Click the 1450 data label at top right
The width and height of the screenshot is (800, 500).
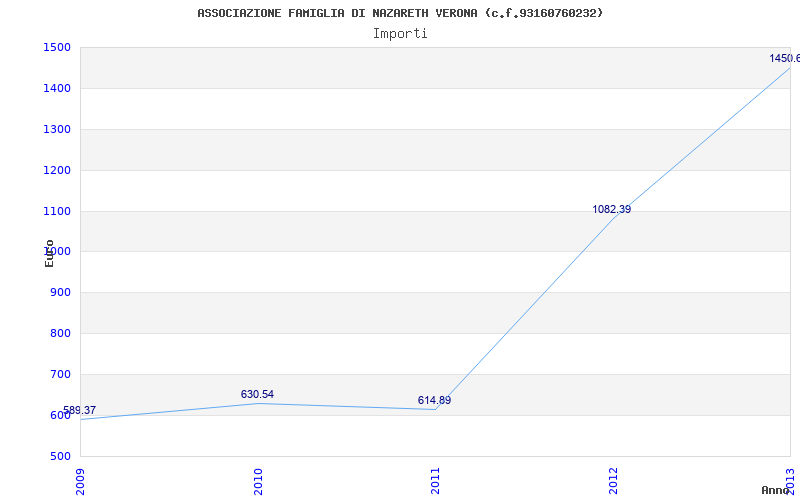tap(785, 59)
